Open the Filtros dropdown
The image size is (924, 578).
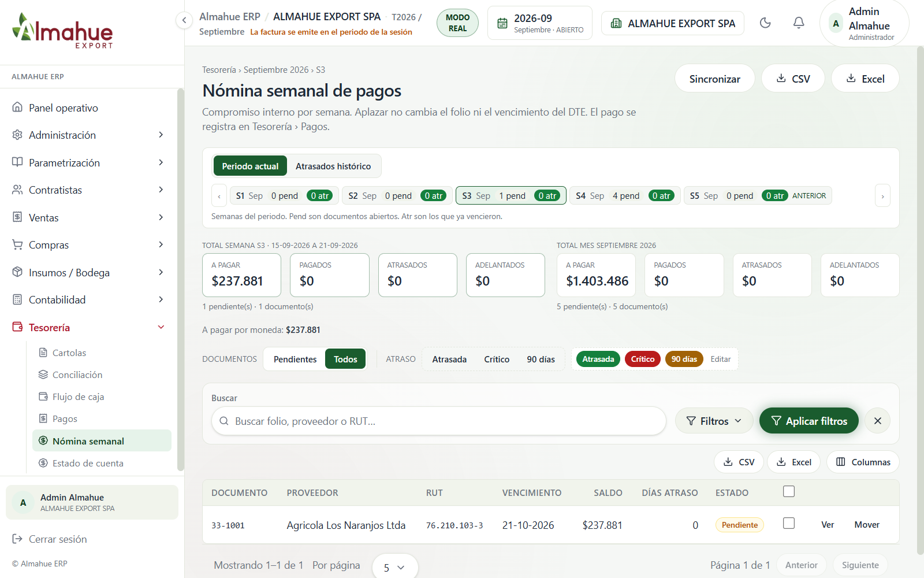coord(714,421)
